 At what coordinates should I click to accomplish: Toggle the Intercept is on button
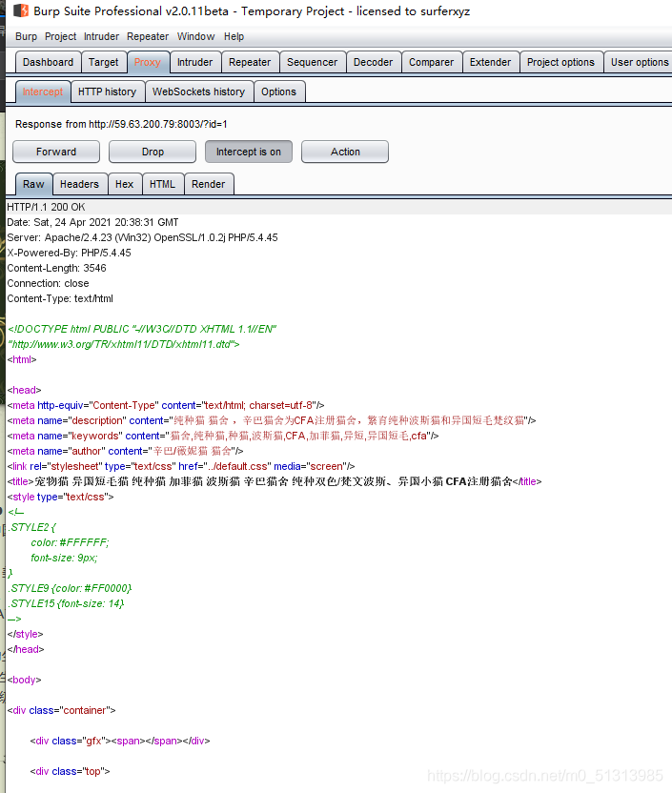(248, 152)
